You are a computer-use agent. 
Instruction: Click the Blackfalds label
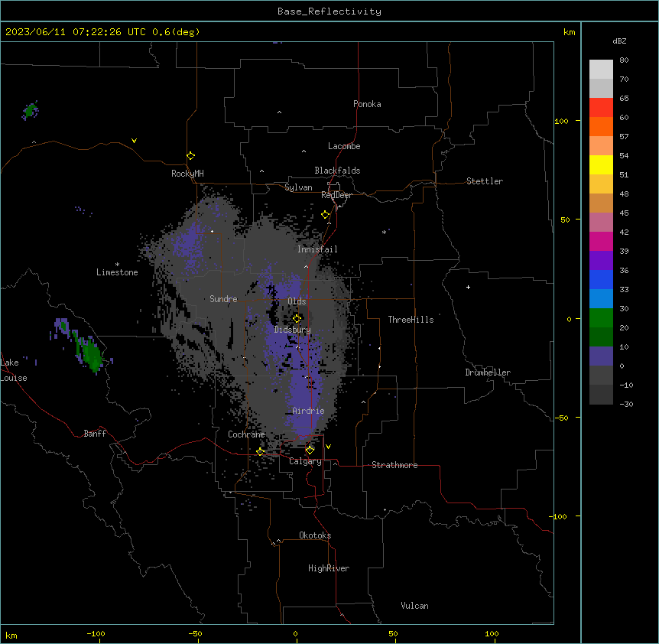(x=337, y=171)
